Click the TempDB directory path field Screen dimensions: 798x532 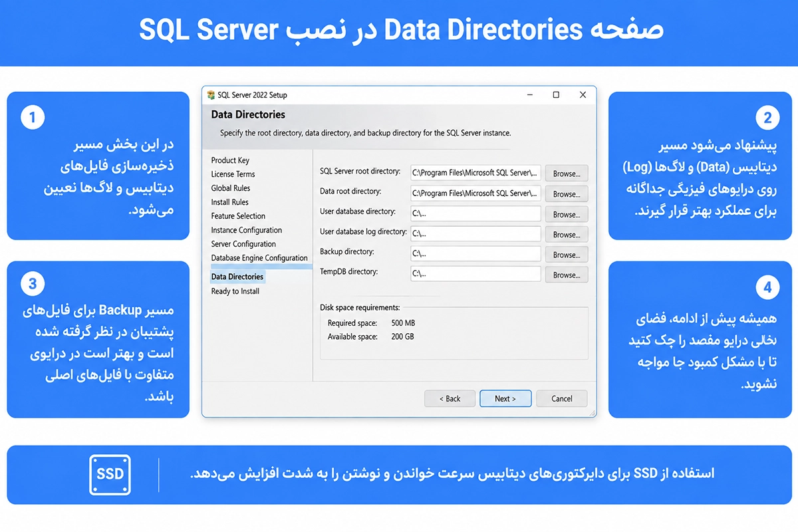pos(475,274)
